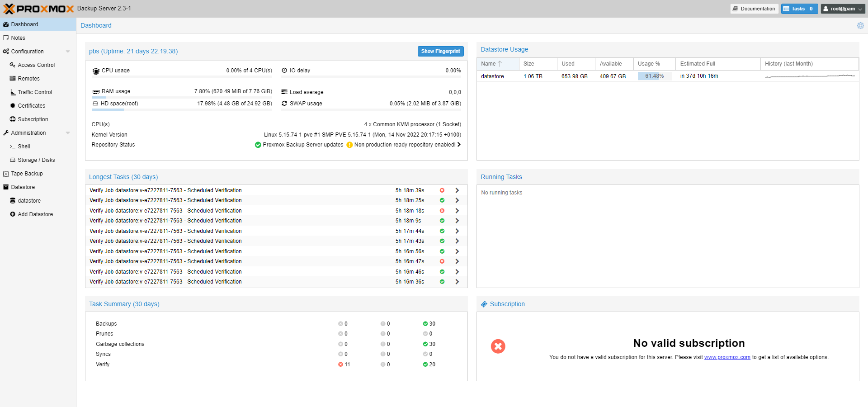Open root@pam user dropdown menu

[843, 9]
